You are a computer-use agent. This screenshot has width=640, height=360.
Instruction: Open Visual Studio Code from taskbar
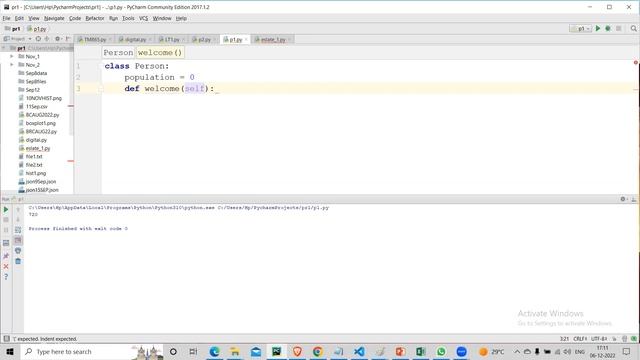click(359, 351)
